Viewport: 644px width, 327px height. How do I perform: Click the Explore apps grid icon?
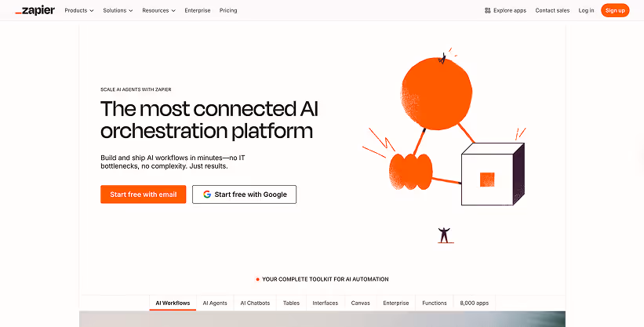(488, 11)
